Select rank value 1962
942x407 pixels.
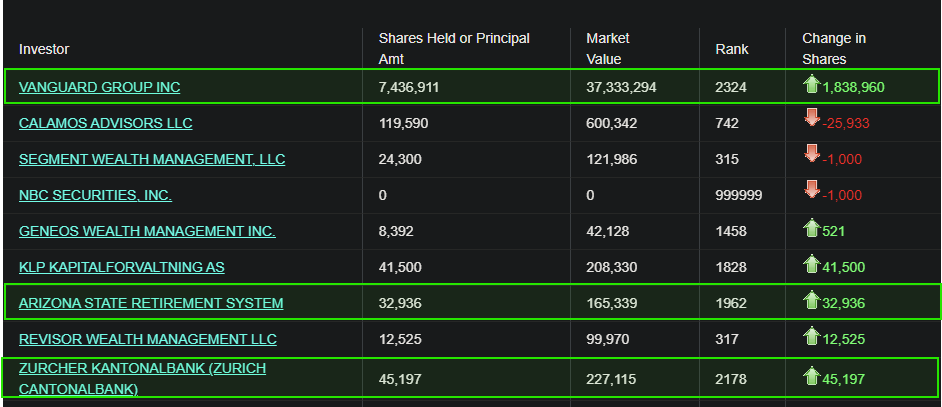point(731,304)
